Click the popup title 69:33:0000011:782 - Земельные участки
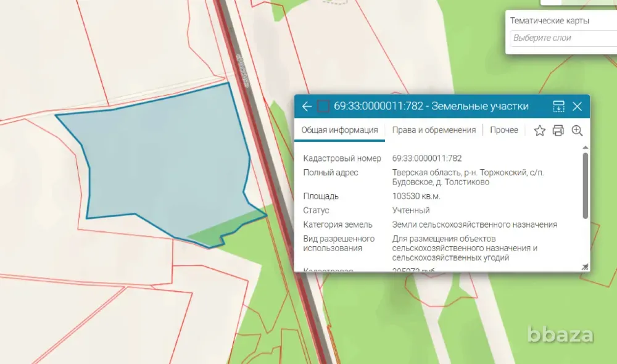The image size is (617, 364). [x=431, y=106]
